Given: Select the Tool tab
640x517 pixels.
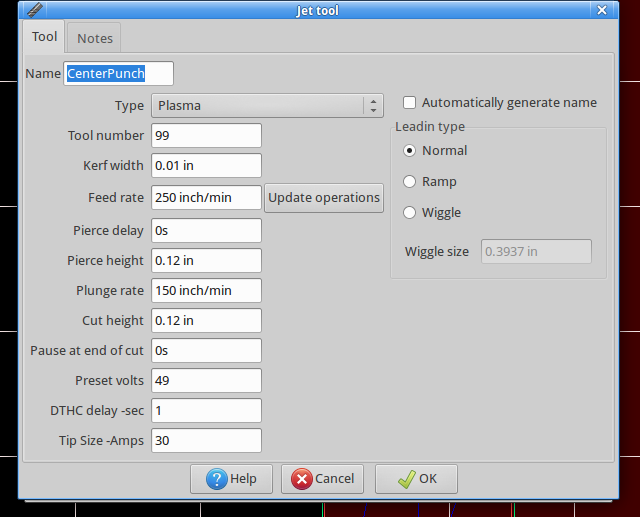Looking at the screenshot, I should point(44,37).
